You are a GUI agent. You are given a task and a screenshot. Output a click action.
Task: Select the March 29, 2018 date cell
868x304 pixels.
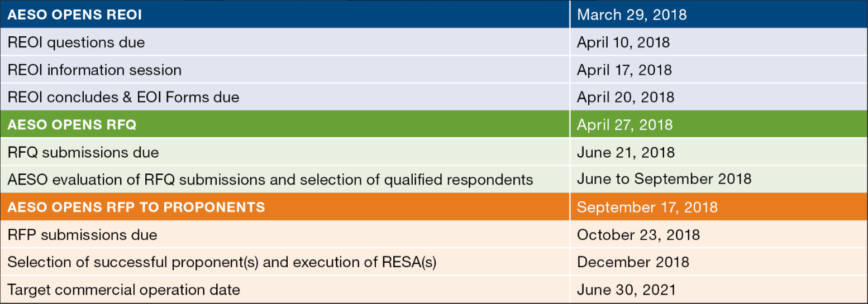(631, 15)
